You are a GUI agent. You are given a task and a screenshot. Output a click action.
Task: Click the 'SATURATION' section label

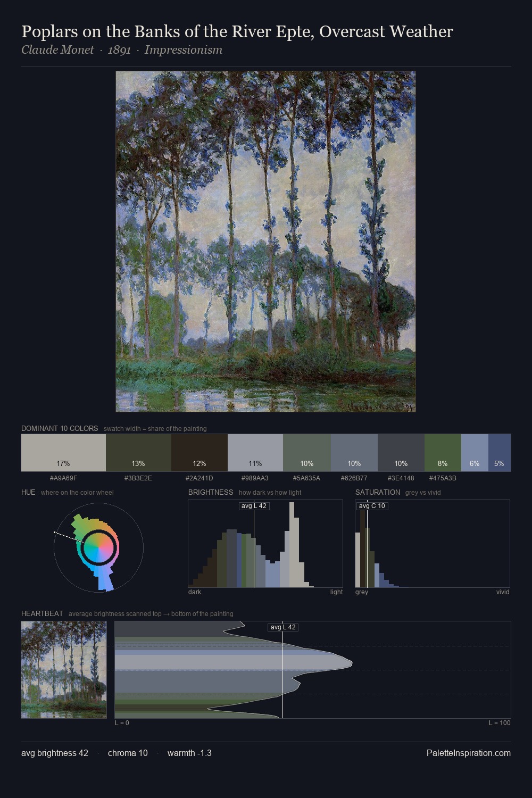378,492
